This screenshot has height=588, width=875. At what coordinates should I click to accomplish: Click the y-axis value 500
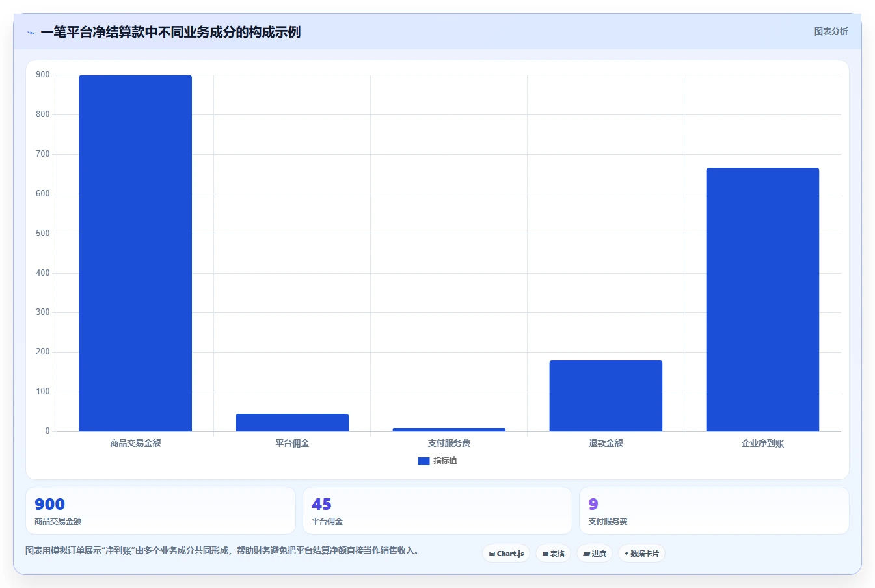click(43, 234)
